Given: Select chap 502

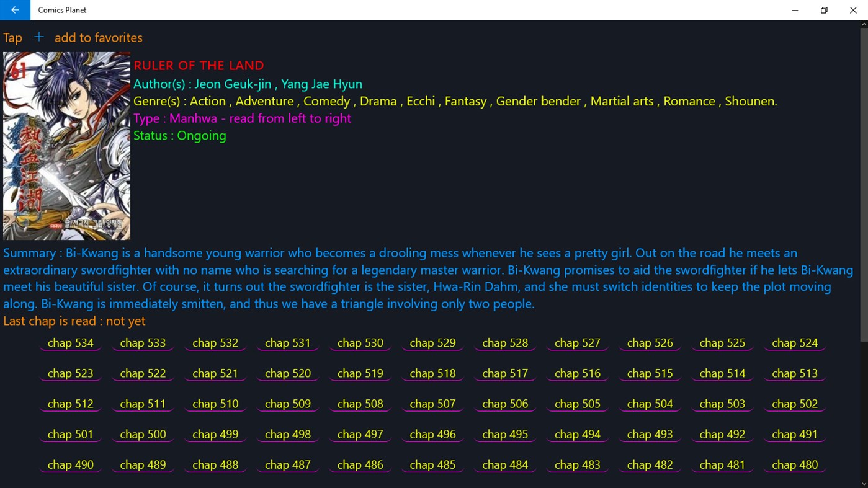Looking at the screenshot, I should point(795,404).
